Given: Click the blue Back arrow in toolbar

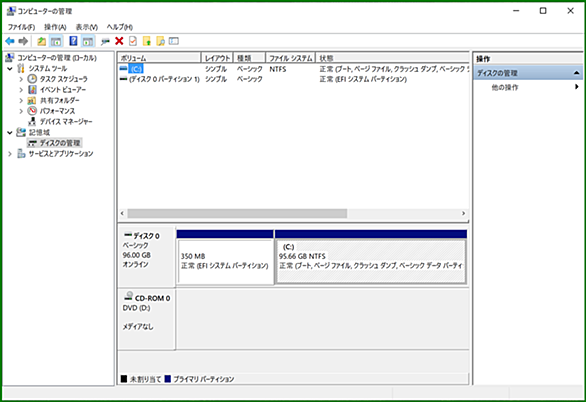Looking at the screenshot, I should [x=10, y=41].
